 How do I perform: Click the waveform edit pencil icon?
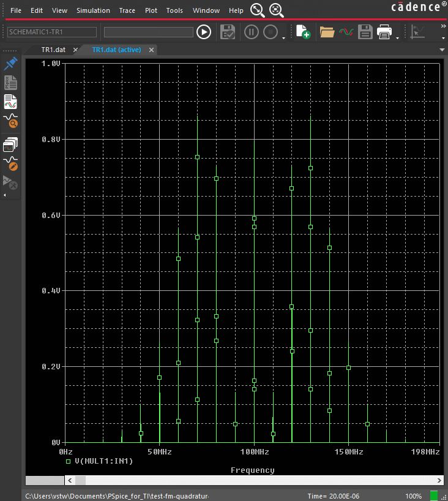(x=10, y=163)
